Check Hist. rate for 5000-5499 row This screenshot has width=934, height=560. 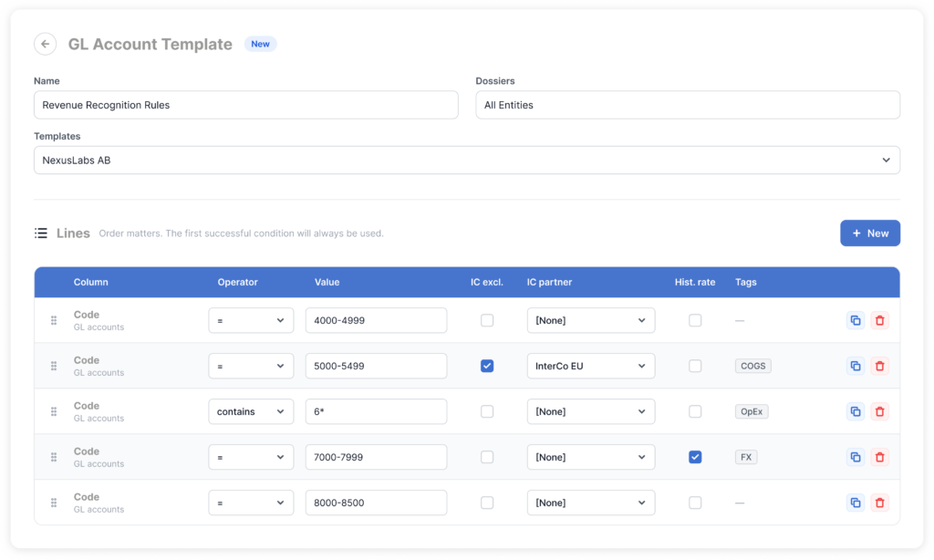[695, 366]
